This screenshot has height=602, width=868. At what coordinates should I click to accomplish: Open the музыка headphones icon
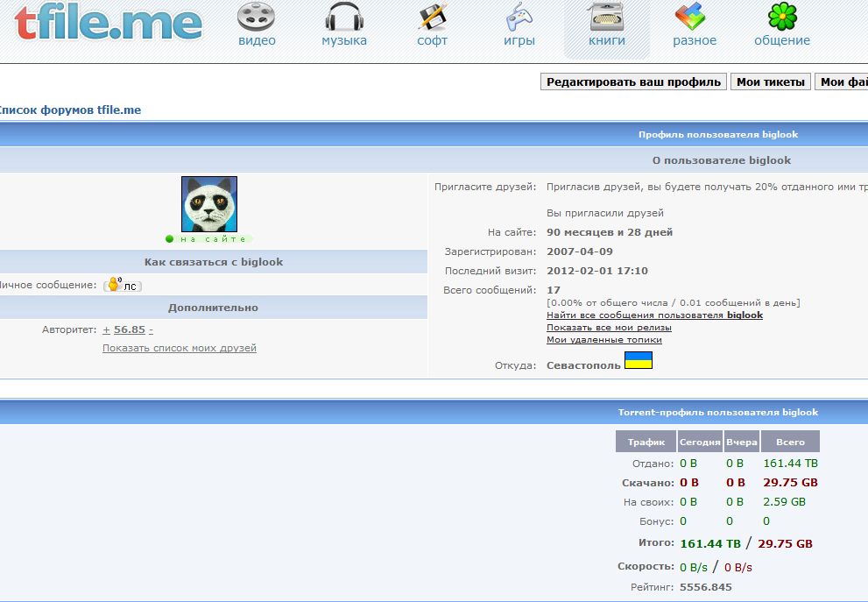[344, 18]
